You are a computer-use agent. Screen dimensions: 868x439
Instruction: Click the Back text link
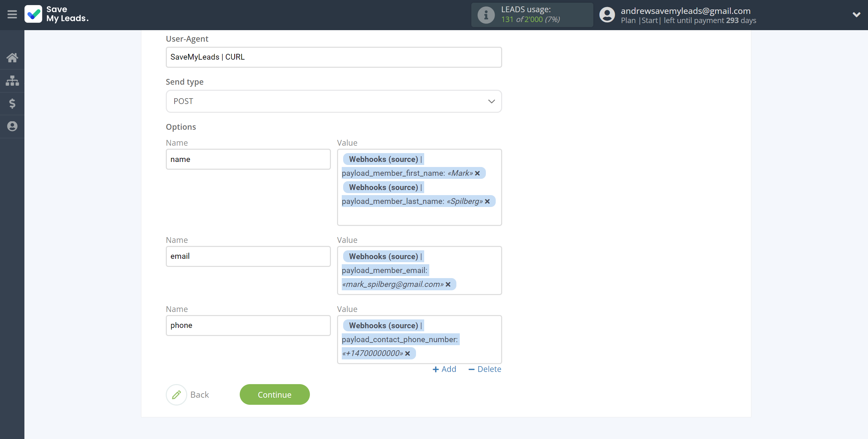tap(199, 395)
